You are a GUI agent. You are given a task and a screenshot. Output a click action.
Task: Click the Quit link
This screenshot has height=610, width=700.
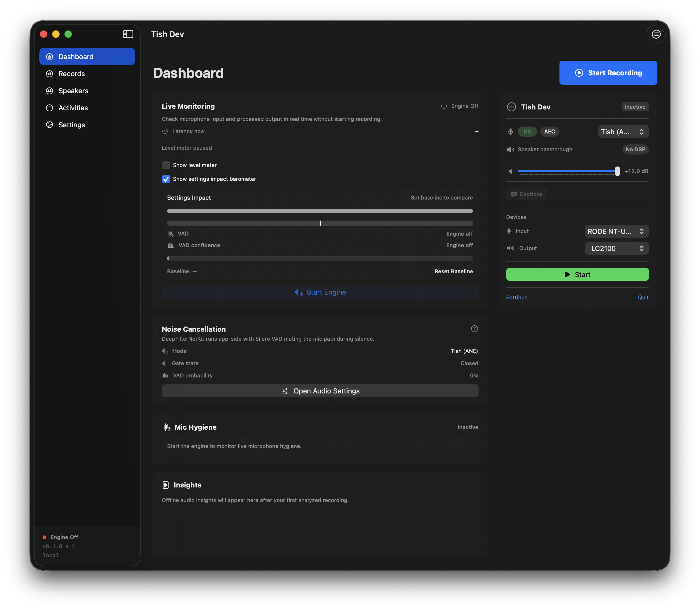coord(643,297)
